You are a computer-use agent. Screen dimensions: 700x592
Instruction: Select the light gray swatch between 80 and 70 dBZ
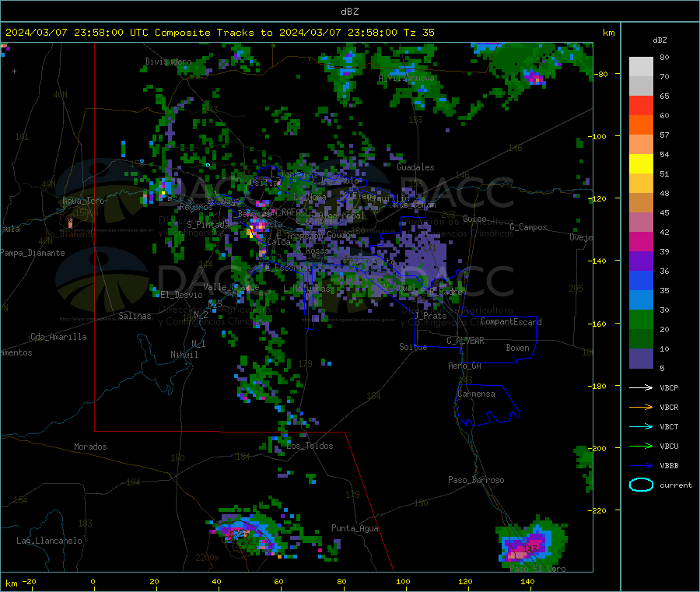tap(641, 67)
